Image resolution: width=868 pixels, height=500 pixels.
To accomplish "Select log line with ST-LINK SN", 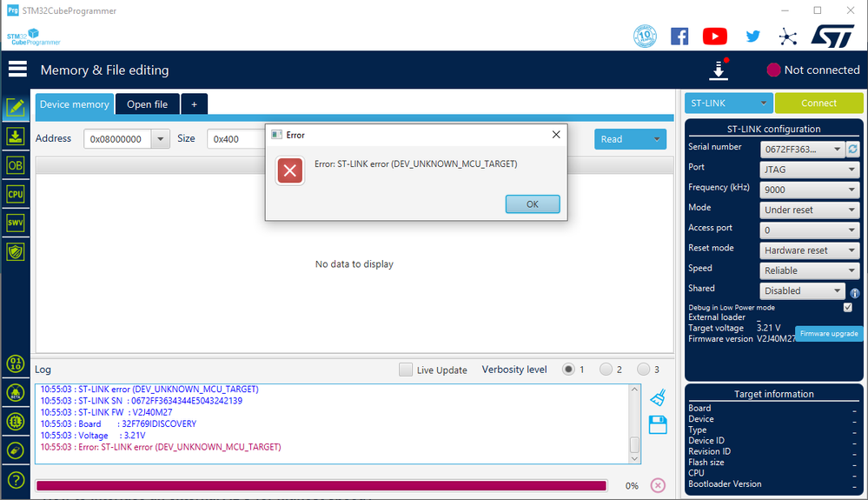I will pos(141,400).
